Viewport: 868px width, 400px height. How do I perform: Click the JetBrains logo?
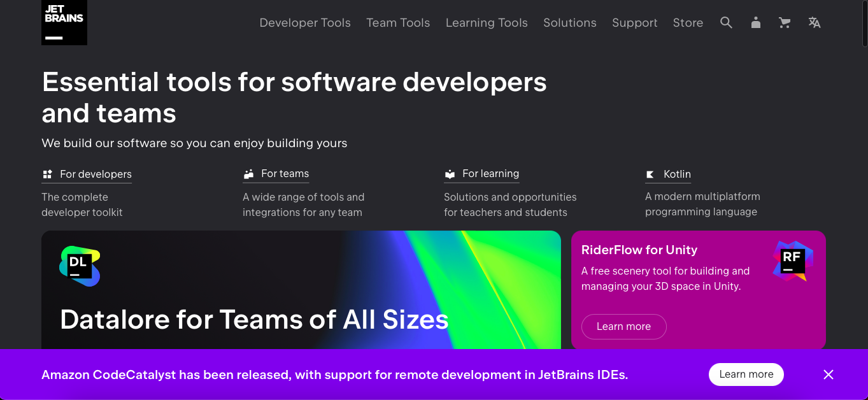[x=64, y=22]
